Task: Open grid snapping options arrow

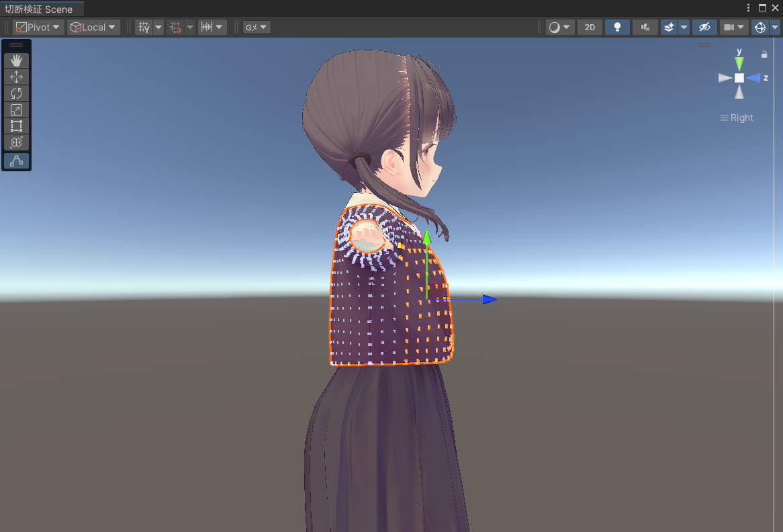Action: [190, 28]
